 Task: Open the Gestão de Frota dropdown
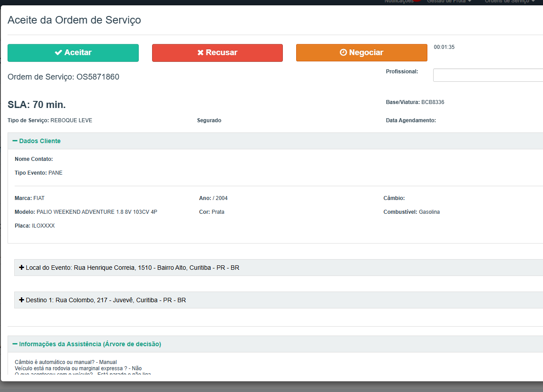(449, 2)
